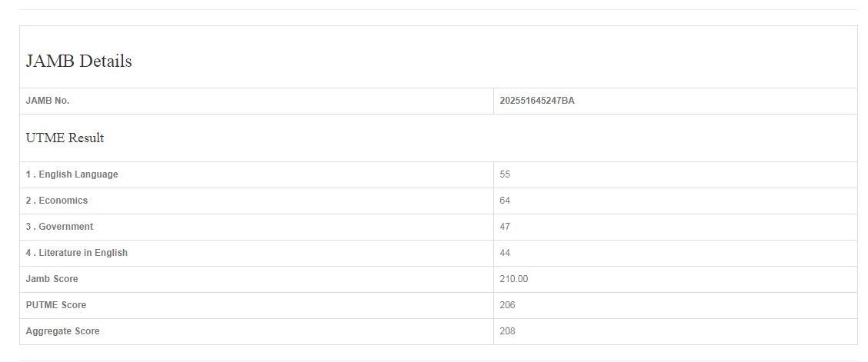This screenshot has height=362, width=868.
Task: Click the JAMB number 202551645247BA
Action: pyautogui.click(x=537, y=101)
